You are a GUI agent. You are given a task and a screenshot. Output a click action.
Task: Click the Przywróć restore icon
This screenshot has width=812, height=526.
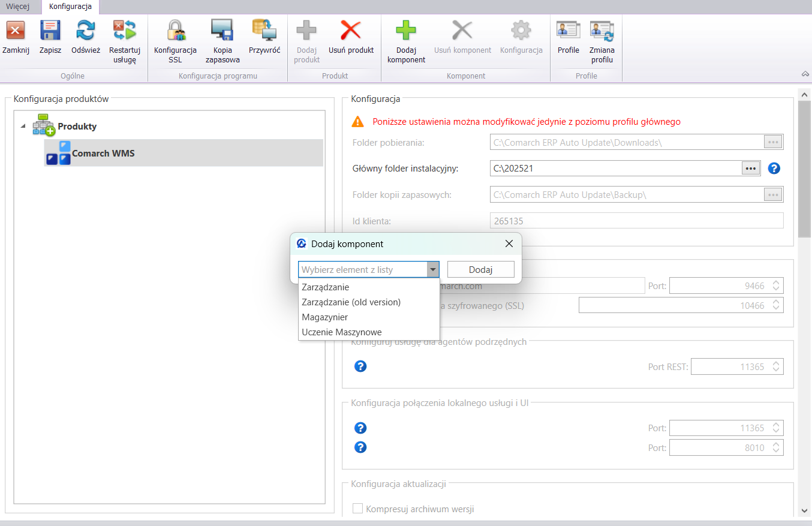coord(264,30)
